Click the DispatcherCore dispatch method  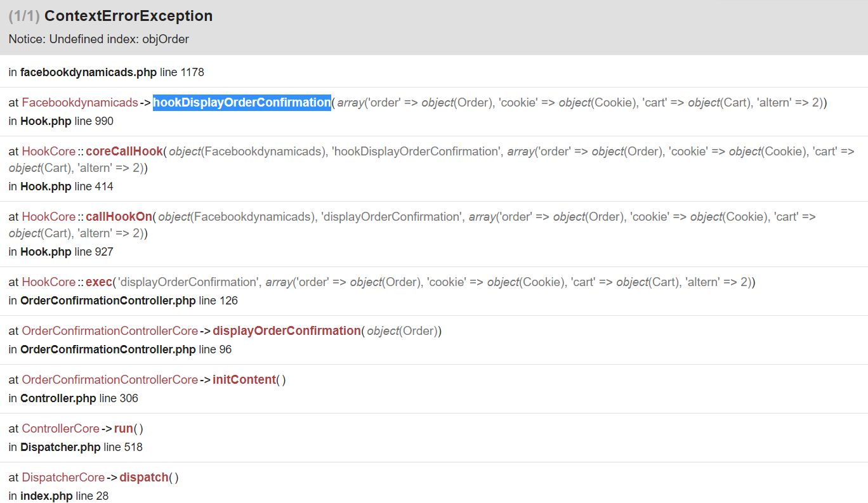(x=144, y=478)
